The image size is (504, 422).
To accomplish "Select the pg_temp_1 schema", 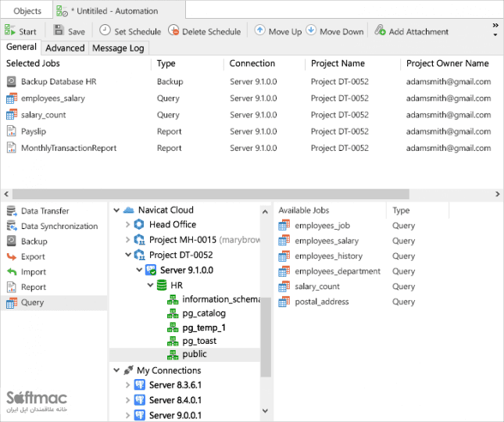I will pyautogui.click(x=204, y=327).
